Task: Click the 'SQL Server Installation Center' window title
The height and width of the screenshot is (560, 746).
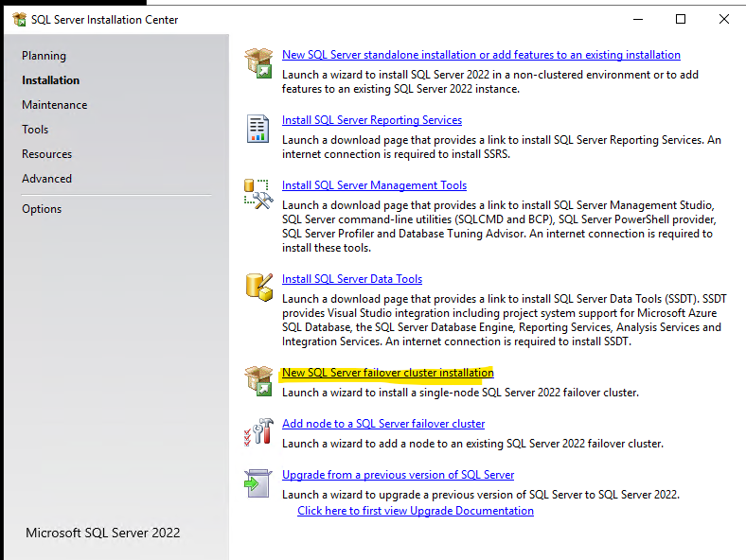Action: coord(105,20)
